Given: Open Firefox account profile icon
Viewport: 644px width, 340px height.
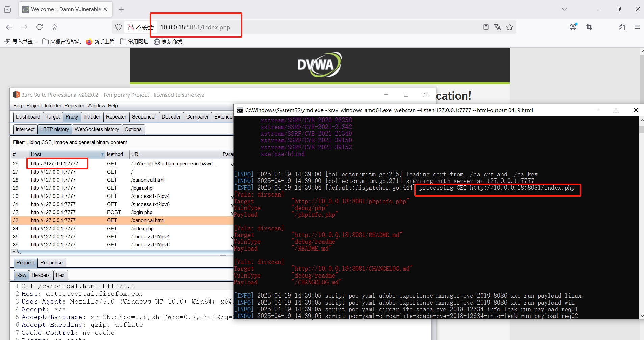Looking at the screenshot, I should click(573, 27).
